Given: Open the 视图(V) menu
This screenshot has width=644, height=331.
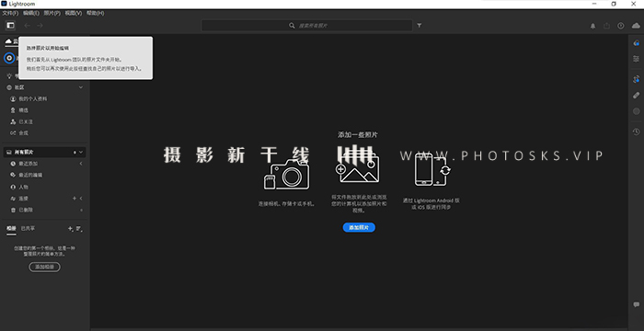Looking at the screenshot, I should click(x=73, y=13).
